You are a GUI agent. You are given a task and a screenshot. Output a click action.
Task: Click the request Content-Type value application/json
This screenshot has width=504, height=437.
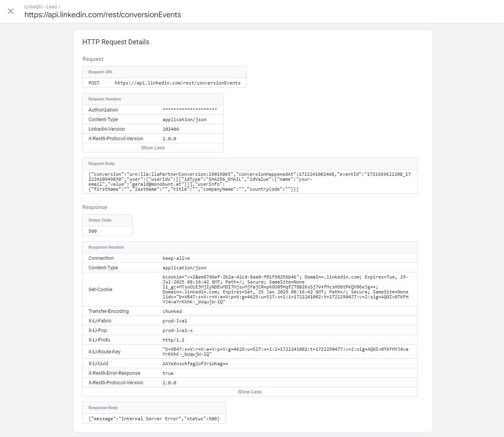click(x=185, y=120)
